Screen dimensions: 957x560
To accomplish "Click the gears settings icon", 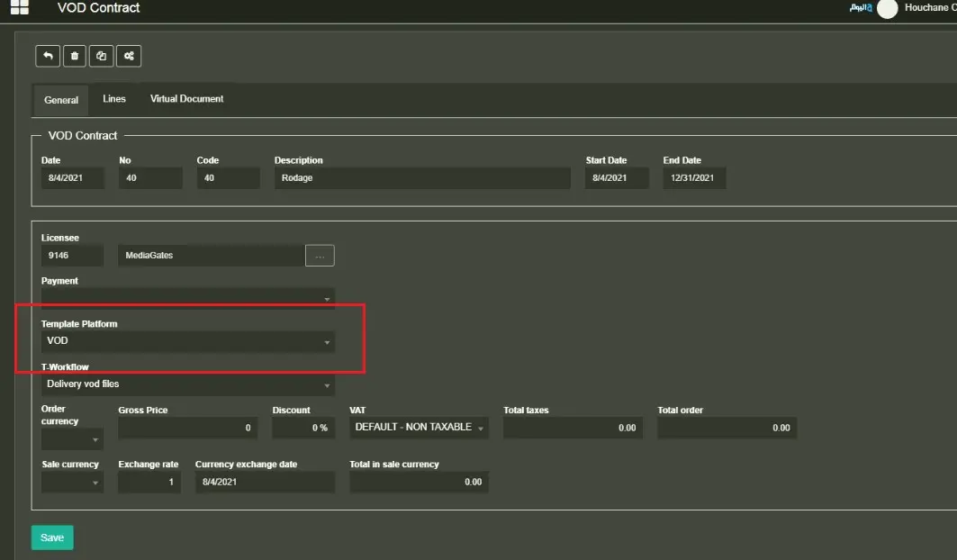I will (x=129, y=56).
